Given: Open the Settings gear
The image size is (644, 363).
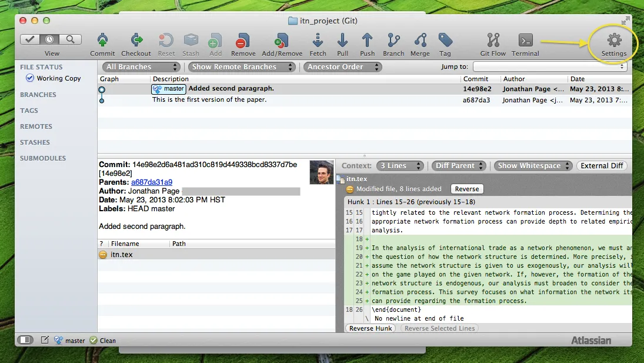Looking at the screenshot, I should click(x=614, y=41).
